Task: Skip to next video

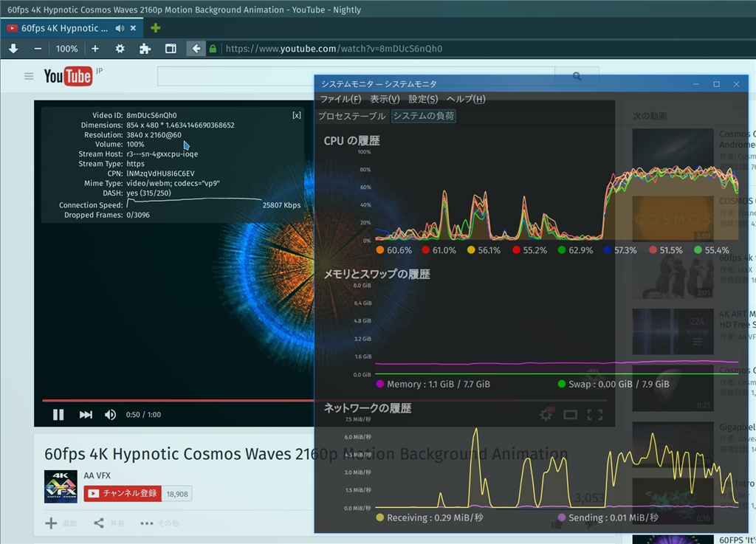Action: click(x=86, y=414)
